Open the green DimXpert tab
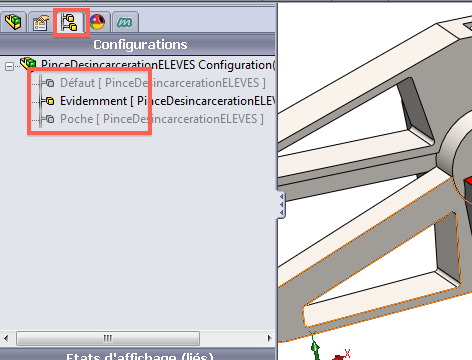The height and width of the screenshot is (360, 472). click(125, 22)
